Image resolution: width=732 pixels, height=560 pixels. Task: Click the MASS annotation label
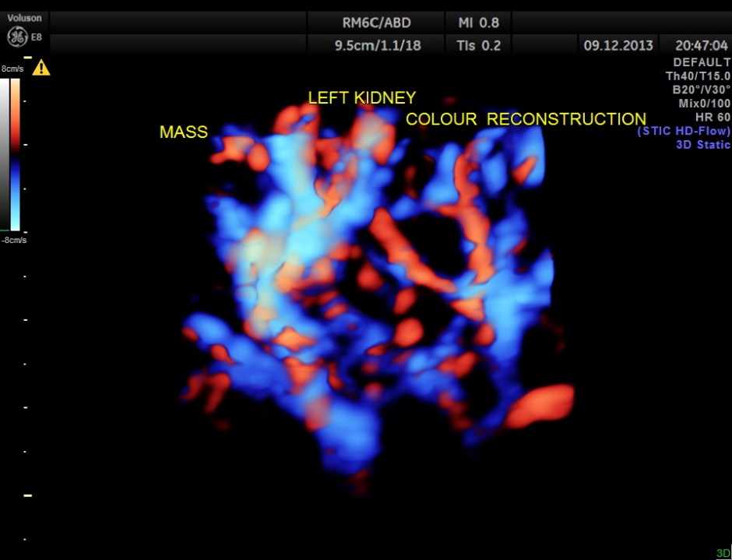tap(183, 132)
